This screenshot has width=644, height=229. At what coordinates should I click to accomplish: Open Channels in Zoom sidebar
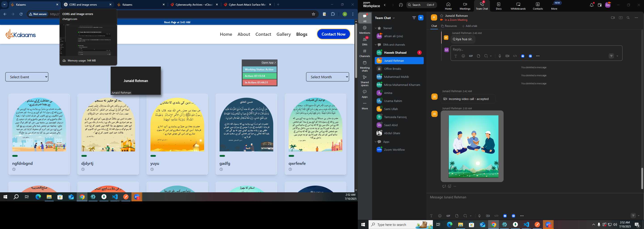pyautogui.click(x=365, y=53)
